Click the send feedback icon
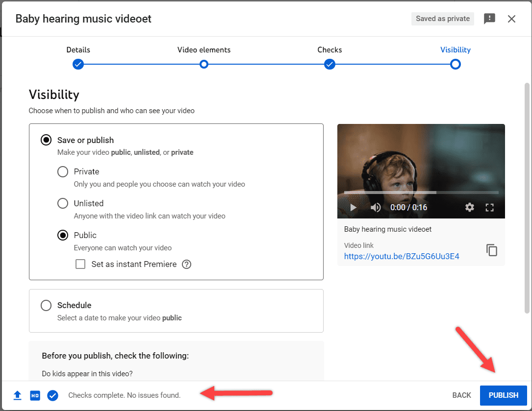Screen dimensions: 532x411 pos(489,19)
